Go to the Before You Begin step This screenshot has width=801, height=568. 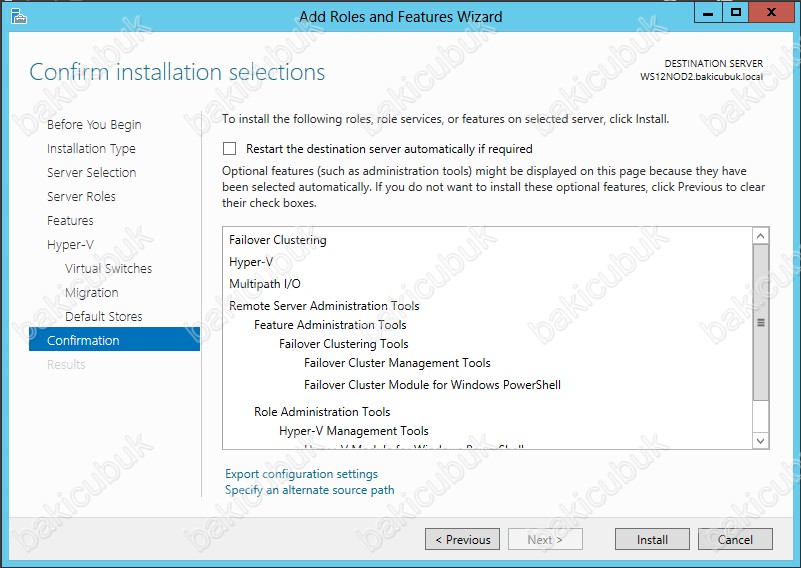94,125
